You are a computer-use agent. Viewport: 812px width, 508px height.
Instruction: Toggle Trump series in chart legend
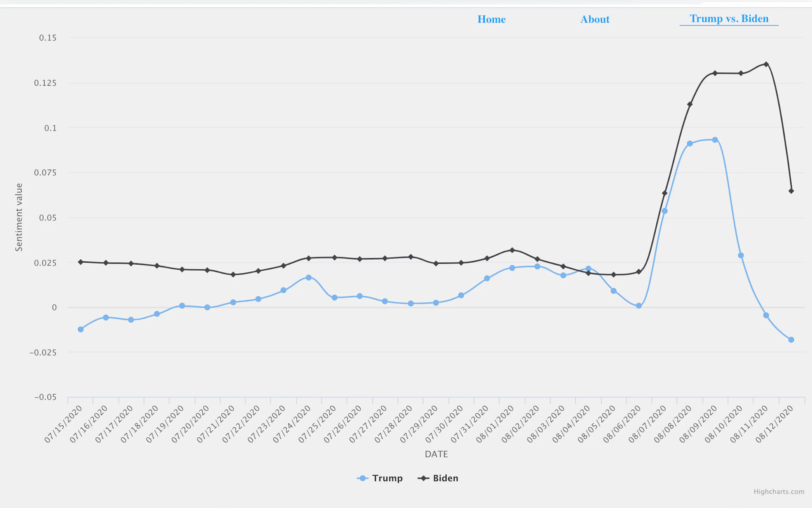(x=387, y=478)
